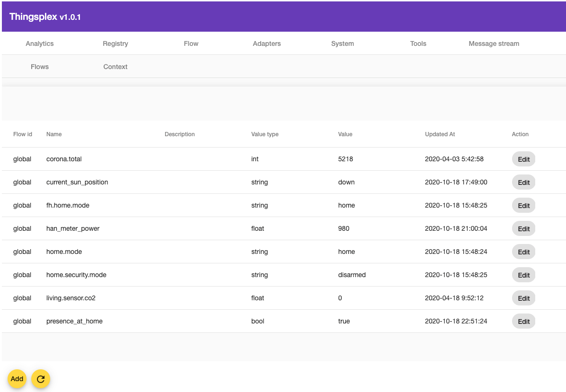
Task: Click the 'int' value type cell
Action: coord(255,159)
